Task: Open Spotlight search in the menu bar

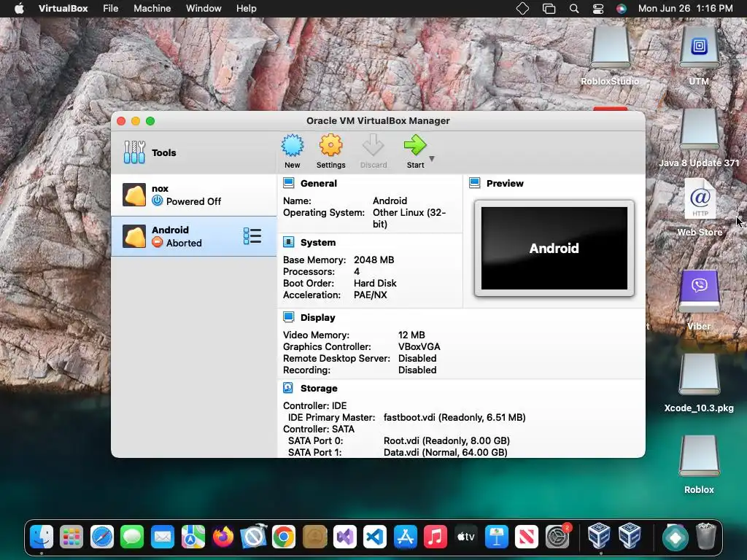Action: click(x=574, y=9)
